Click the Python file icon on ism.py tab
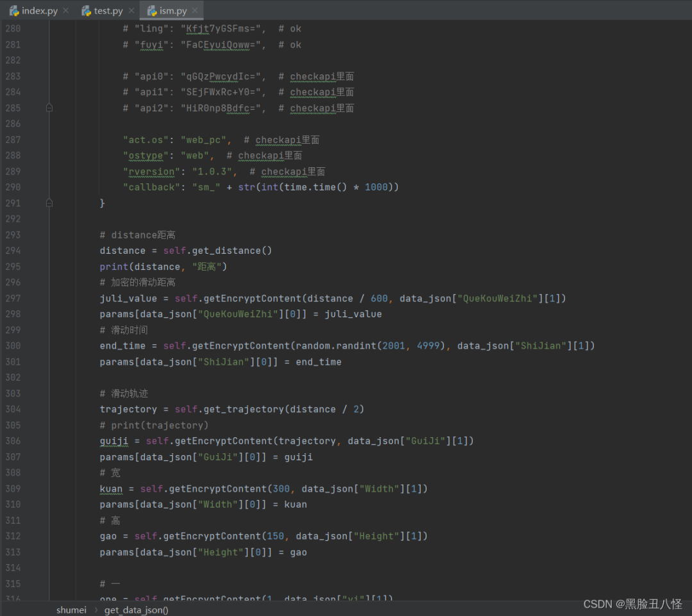 pos(152,11)
